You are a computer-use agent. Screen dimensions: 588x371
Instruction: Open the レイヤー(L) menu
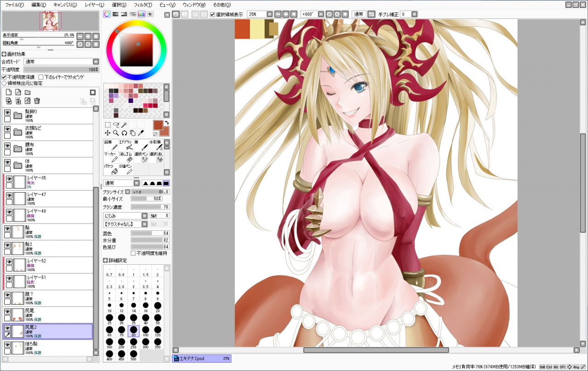pyautogui.click(x=95, y=5)
